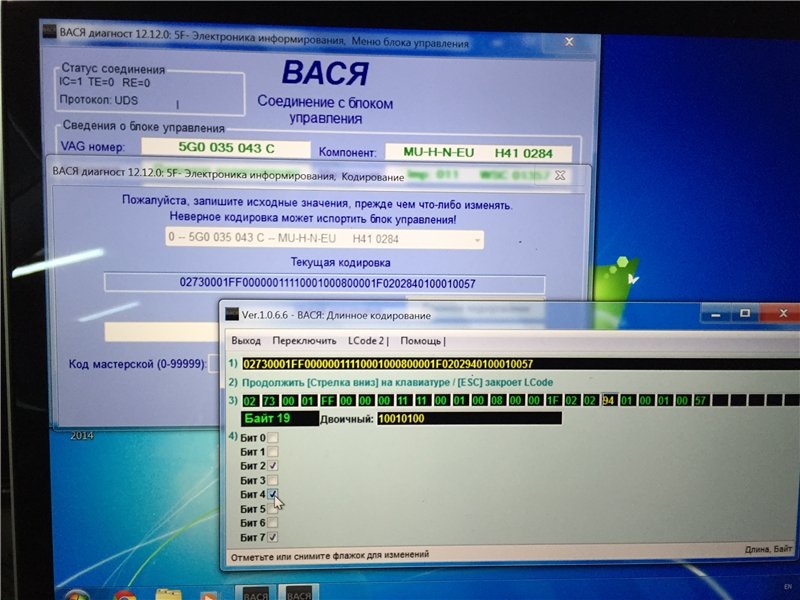Screen dimensions: 800x600
Task: Select byte cell 08 in the byte row
Action: pos(497,401)
